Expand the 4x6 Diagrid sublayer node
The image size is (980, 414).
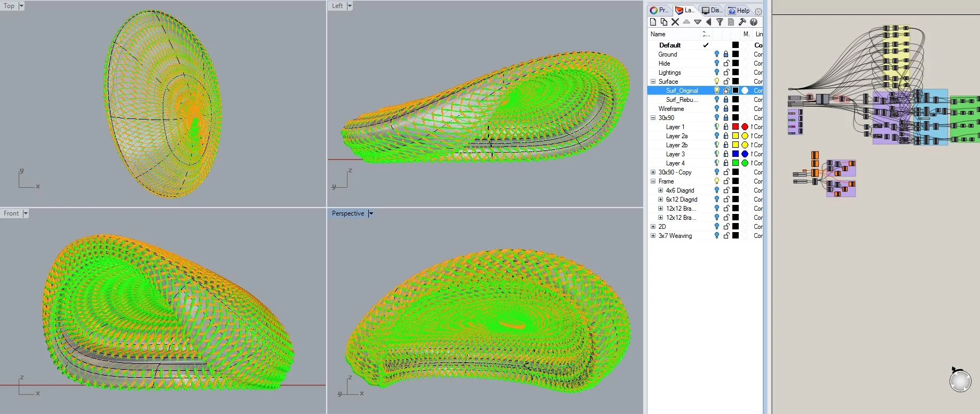point(660,190)
